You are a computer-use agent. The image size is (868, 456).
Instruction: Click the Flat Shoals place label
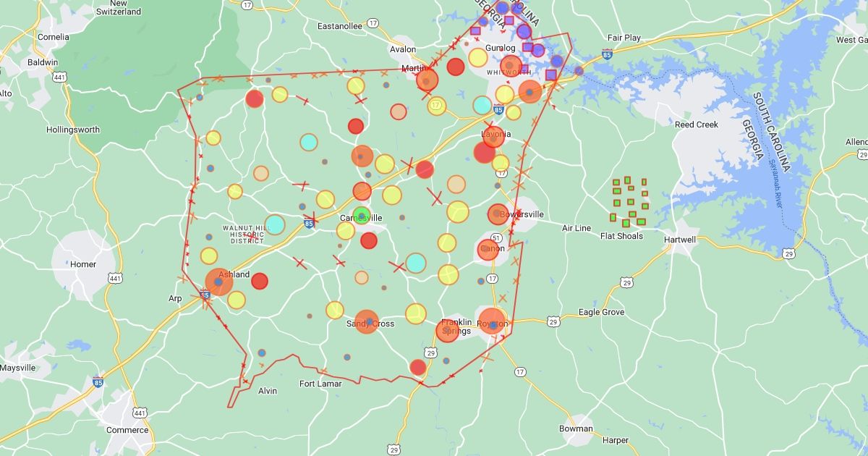click(x=621, y=236)
